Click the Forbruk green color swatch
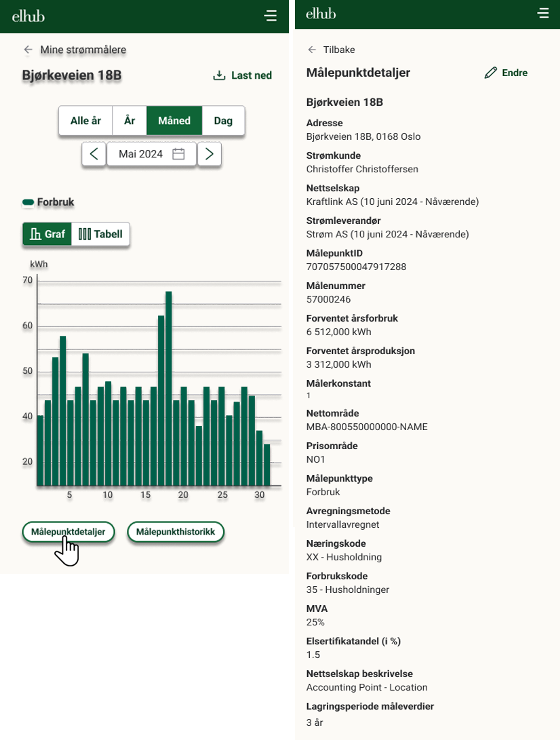560x740 pixels. tap(28, 202)
